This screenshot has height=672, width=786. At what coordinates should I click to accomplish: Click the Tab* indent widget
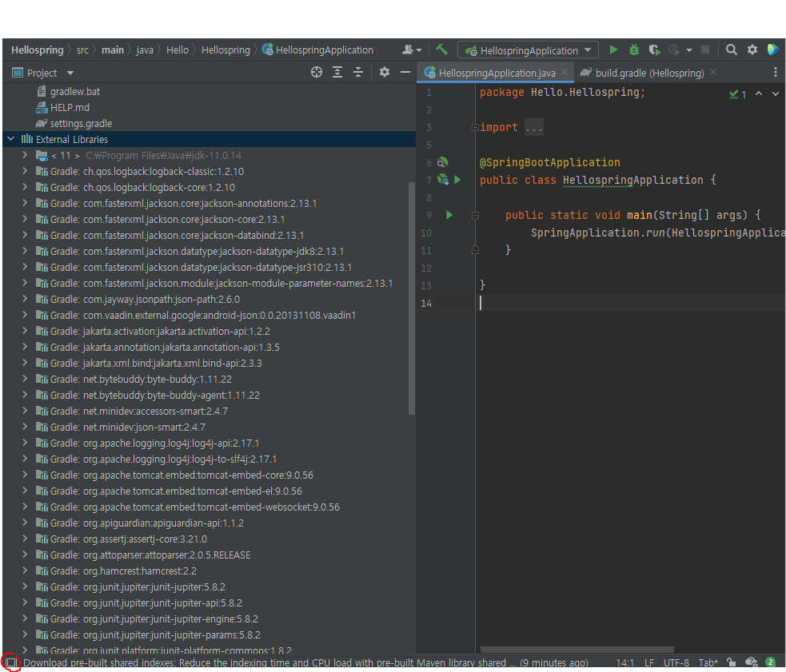coord(708,662)
